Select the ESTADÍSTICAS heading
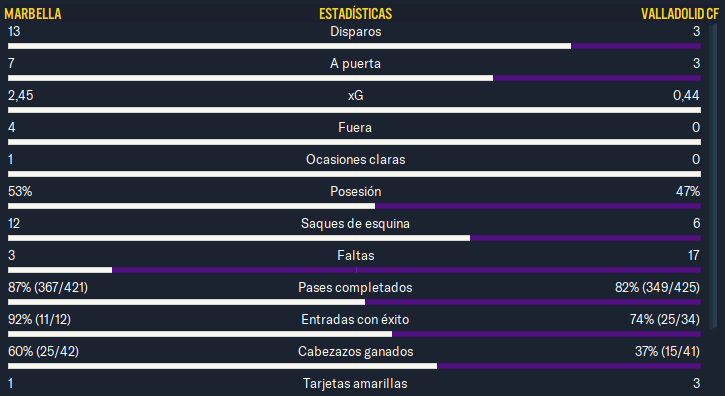Screen dimensions: 725x396 [356, 14]
